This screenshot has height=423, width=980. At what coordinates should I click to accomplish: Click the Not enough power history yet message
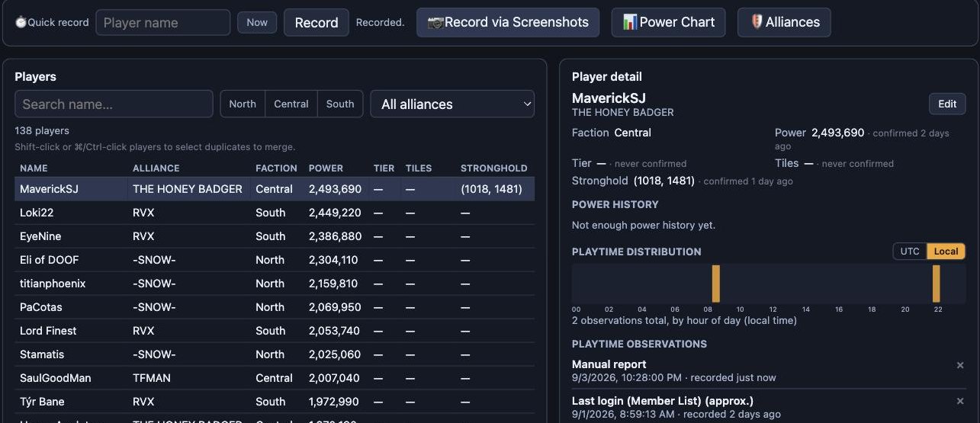coord(644,226)
